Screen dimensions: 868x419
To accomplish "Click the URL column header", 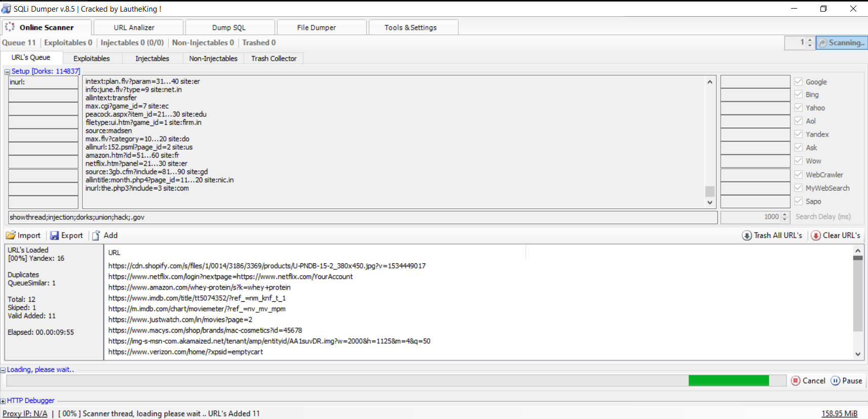I will click(315, 253).
